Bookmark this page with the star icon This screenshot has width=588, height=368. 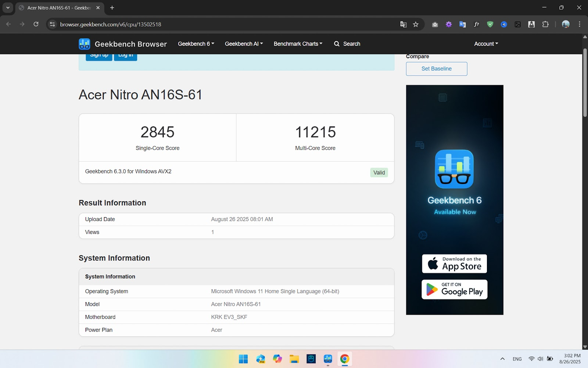416,24
